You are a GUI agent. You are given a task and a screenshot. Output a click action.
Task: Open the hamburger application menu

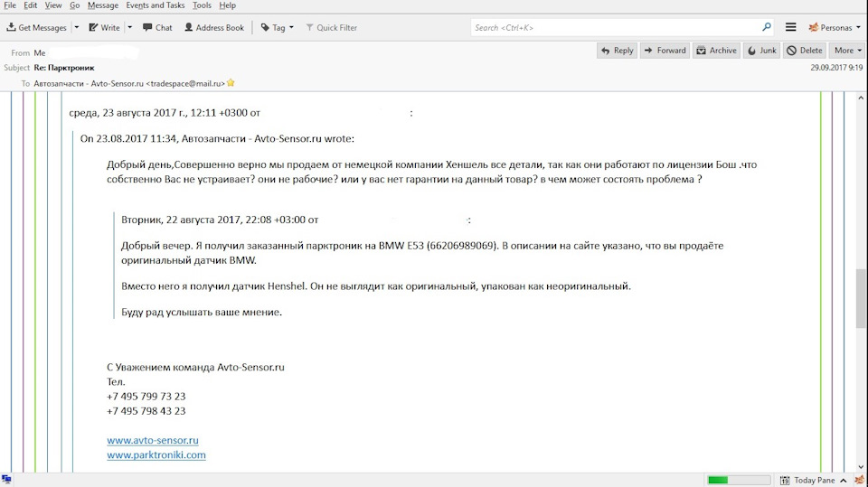pyautogui.click(x=791, y=27)
